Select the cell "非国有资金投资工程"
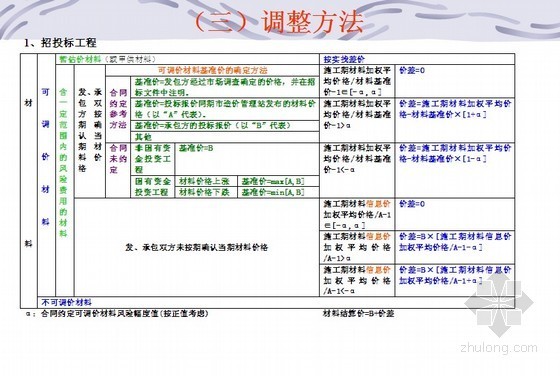The image size is (560, 376). (152, 159)
